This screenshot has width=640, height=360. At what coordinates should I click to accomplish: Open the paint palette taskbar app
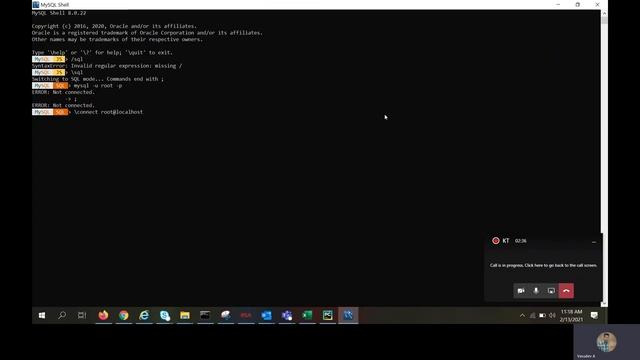pyautogui.click(x=226, y=315)
